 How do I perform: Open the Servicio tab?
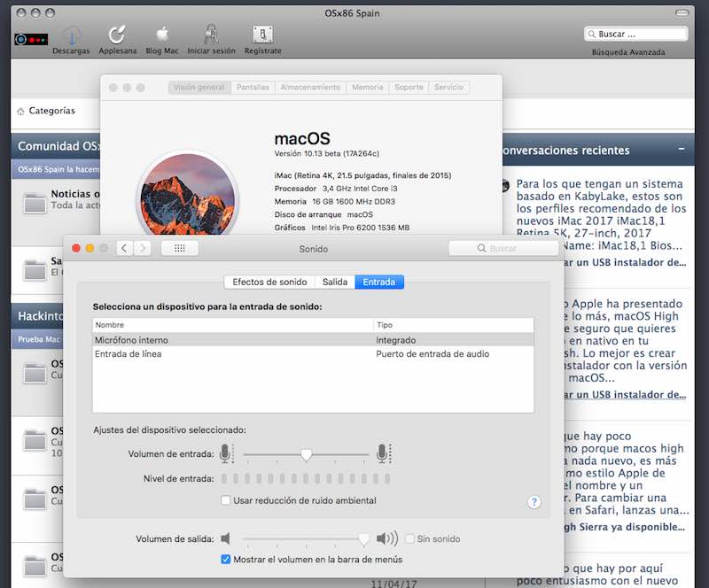[x=449, y=88]
